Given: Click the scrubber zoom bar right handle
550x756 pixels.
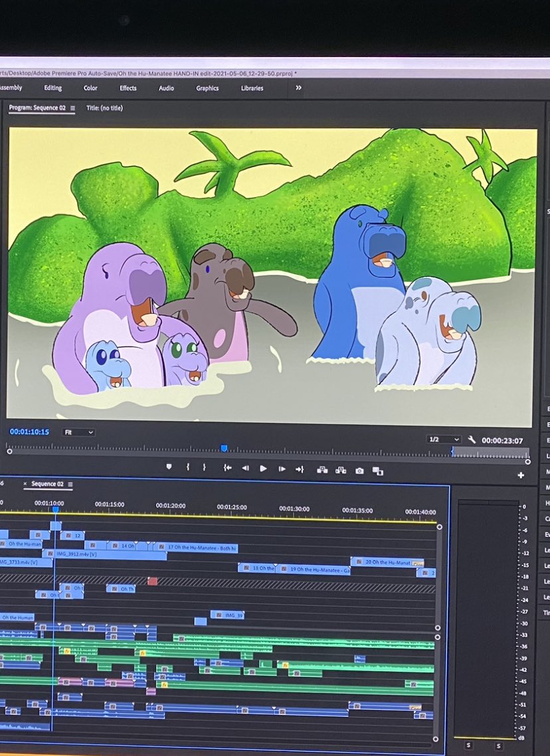Looking at the screenshot, I should 527,461.
